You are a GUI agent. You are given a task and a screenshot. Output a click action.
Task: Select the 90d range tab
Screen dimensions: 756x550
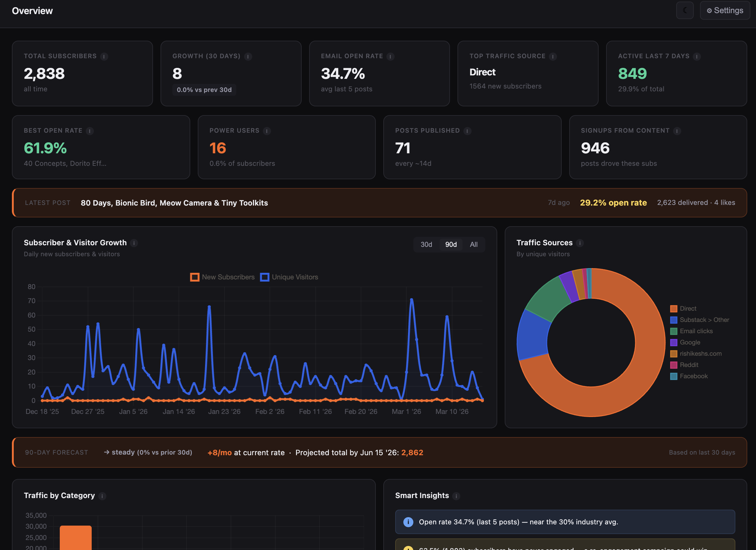pyautogui.click(x=451, y=244)
